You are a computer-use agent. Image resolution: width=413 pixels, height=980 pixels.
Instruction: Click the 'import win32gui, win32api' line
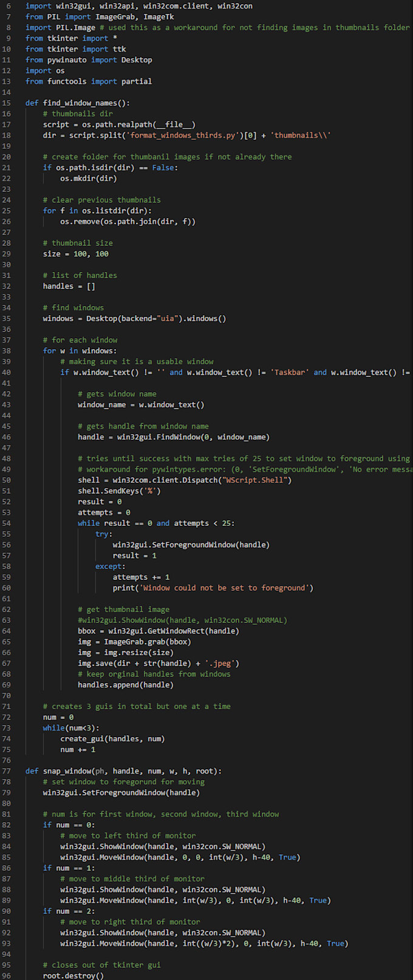139,6
